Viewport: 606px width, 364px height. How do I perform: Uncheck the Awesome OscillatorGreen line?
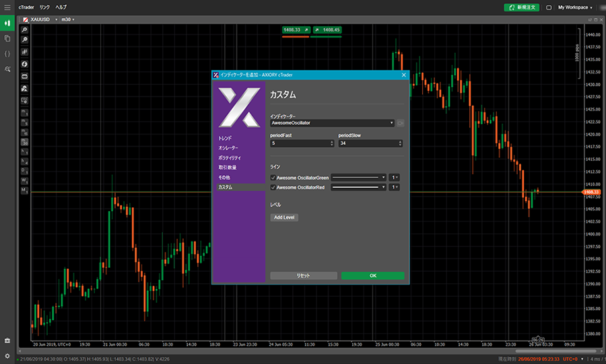click(273, 177)
